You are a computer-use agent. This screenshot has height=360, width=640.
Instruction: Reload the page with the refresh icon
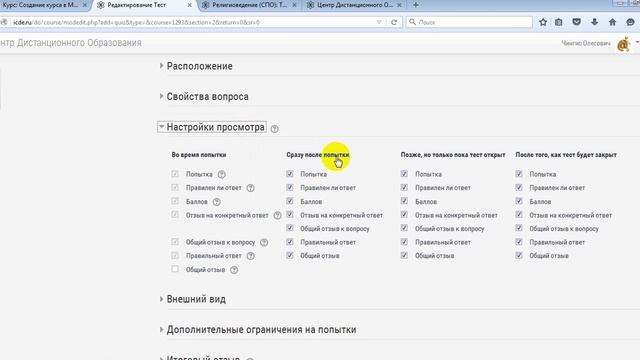394,22
